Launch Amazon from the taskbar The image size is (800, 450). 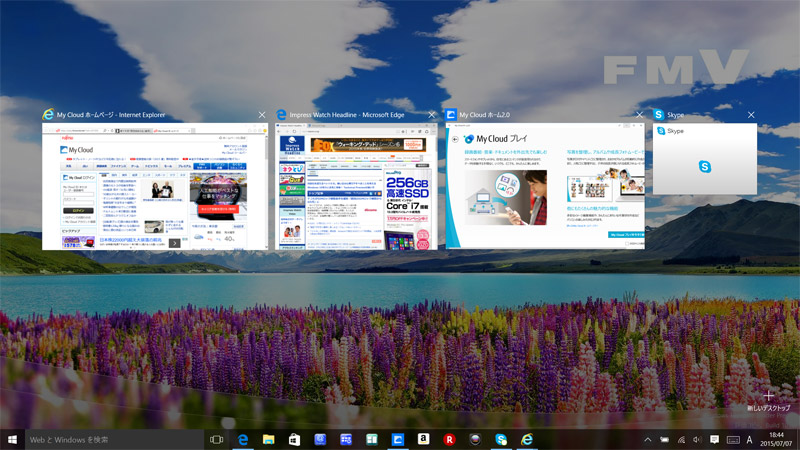click(x=424, y=439)
